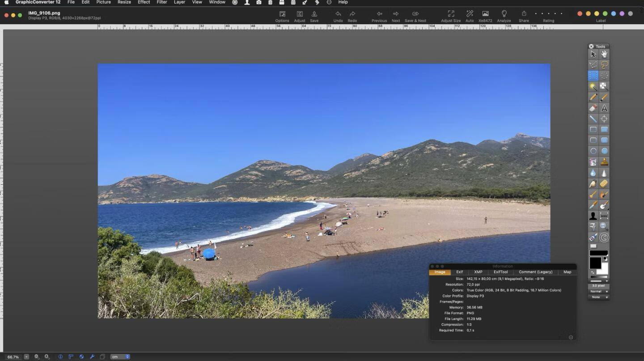Select the caliper measure tool
This screenshot has width=644, height=361.
click(593, 226)
